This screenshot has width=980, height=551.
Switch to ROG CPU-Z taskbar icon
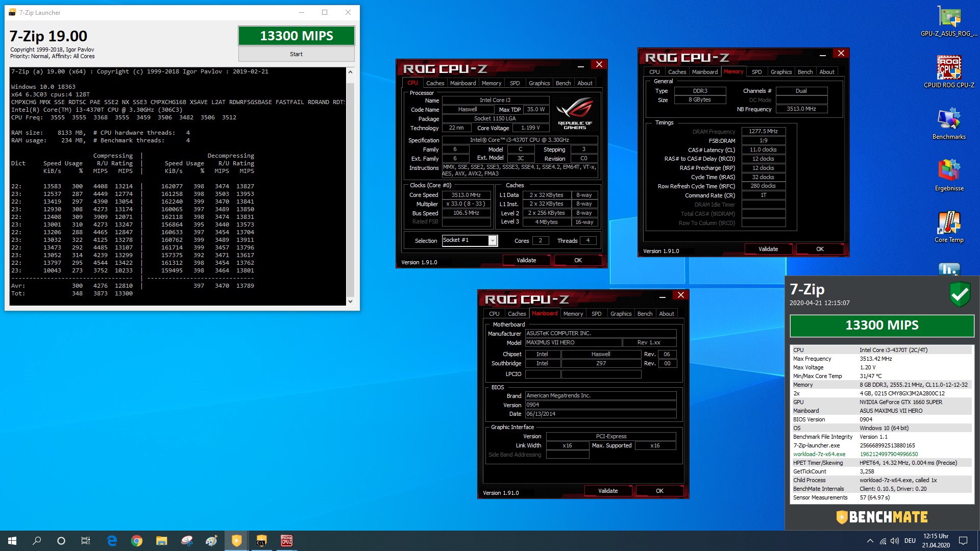286,541
